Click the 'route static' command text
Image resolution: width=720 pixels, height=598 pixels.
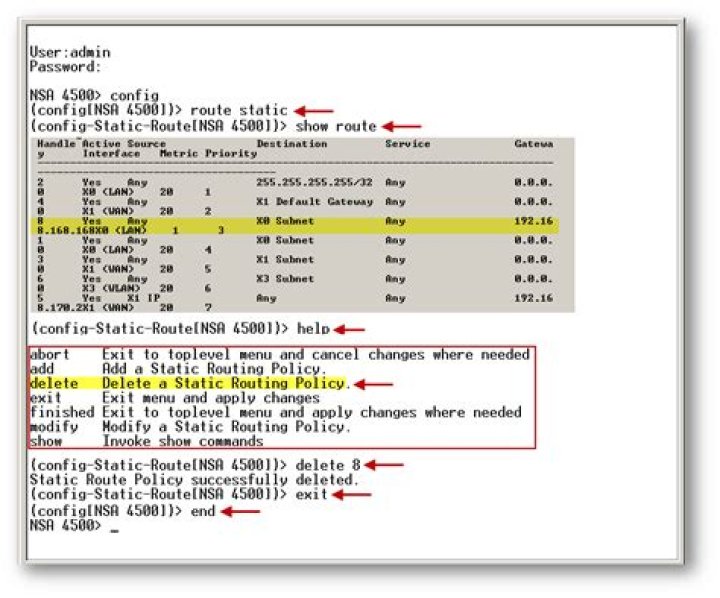(x=239, y=110)
